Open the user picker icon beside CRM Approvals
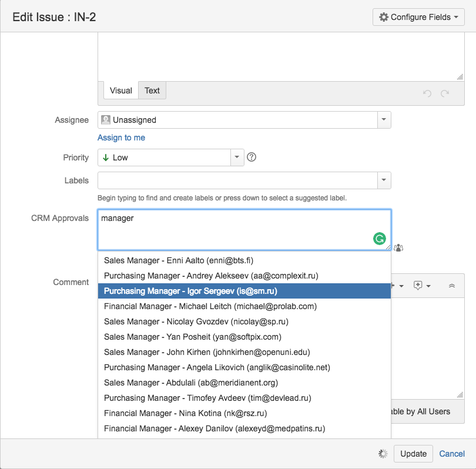This screenshot has width=476, height=469. pyautogui.click(x=398, y=247)
